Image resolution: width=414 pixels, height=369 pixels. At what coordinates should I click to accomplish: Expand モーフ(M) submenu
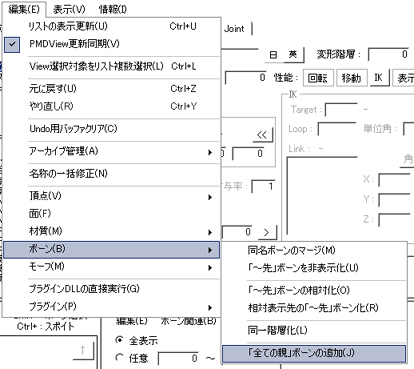pyautogui.click(x=112, y=267)
